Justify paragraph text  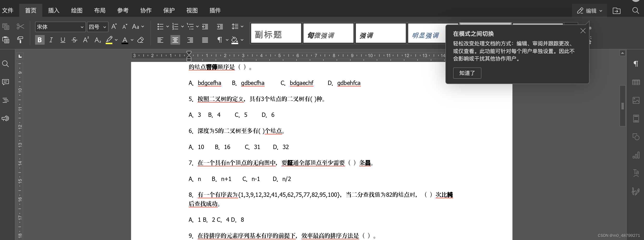(205, 40)
